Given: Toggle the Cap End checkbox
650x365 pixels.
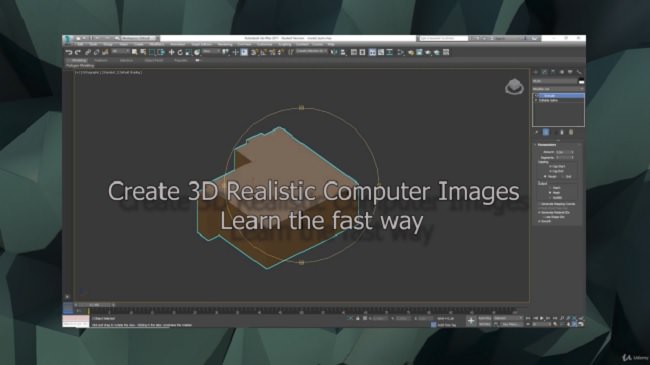Looking at the screenshot, I should click(551, 171).
